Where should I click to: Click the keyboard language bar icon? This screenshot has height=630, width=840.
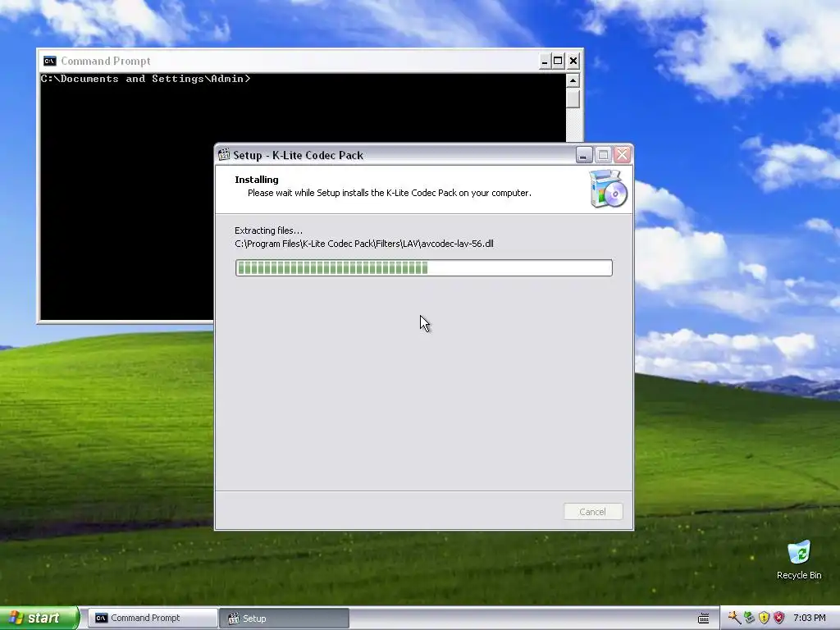(704, 619)
